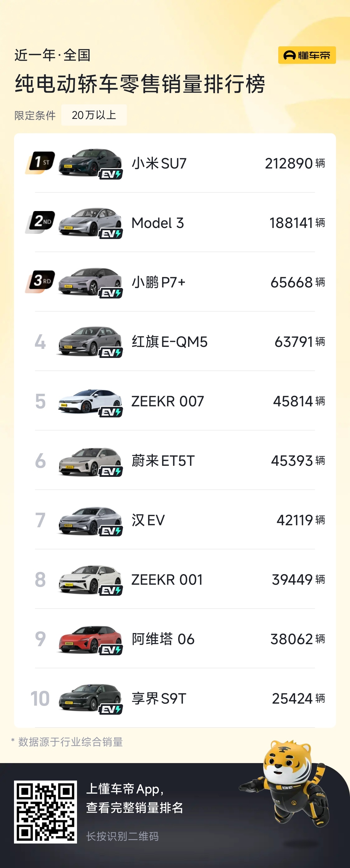This screenshot has width=350, height=868.
Task: Click the 汉EV sales figure 42119
Action: coord(295,520)
